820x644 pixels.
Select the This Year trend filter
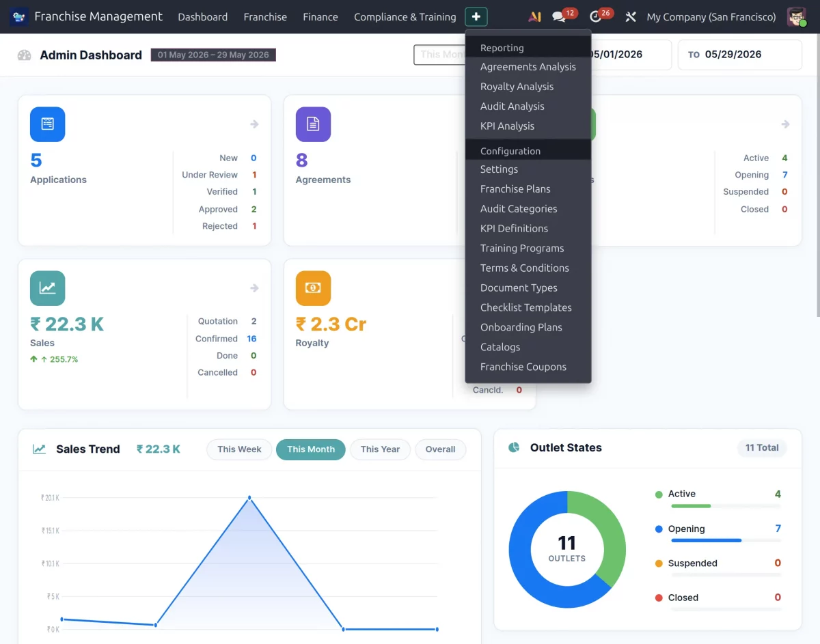pyautogui.click(x=380, y=449)
